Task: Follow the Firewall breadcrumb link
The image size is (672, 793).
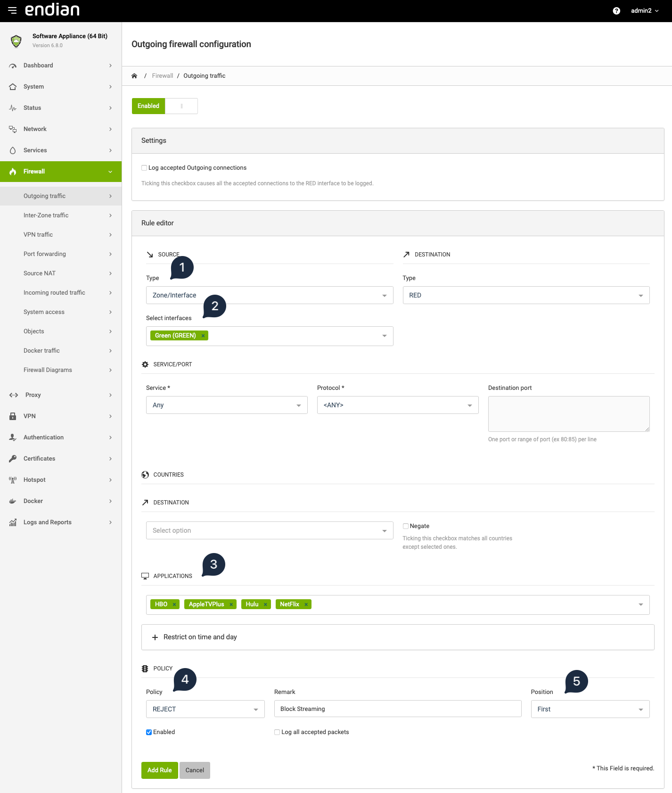Action: (x=163, y=76)
